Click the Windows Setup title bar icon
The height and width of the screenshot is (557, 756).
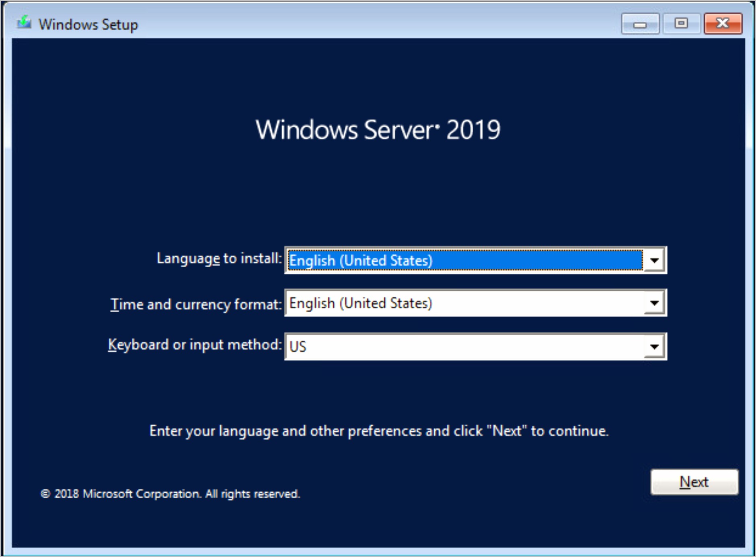24,23
